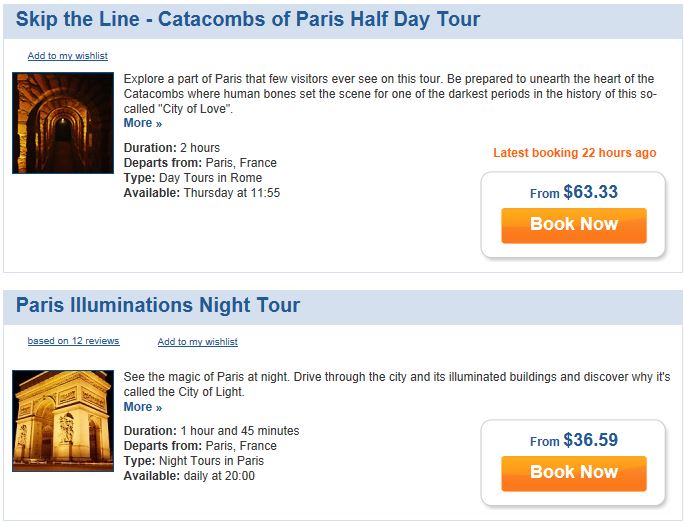
Task: Open the Catacombs tunnel thumbnail image
Action: pyautogui.click(x=63, y=123)
